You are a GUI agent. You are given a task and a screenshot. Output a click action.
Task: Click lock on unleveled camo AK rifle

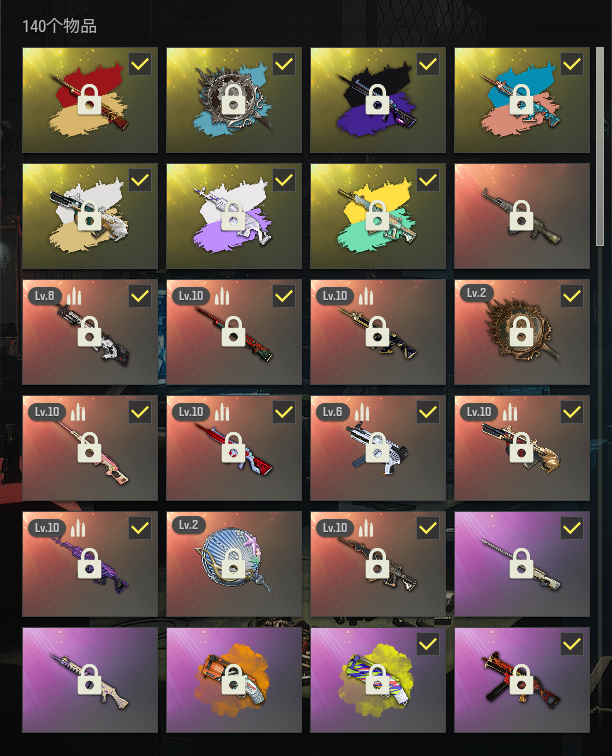click(521, 216)
